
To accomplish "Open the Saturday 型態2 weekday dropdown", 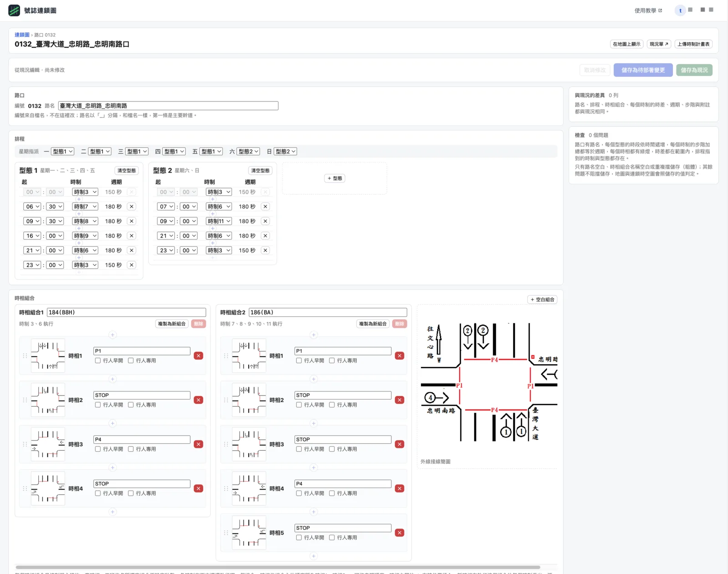I will 248,152.
